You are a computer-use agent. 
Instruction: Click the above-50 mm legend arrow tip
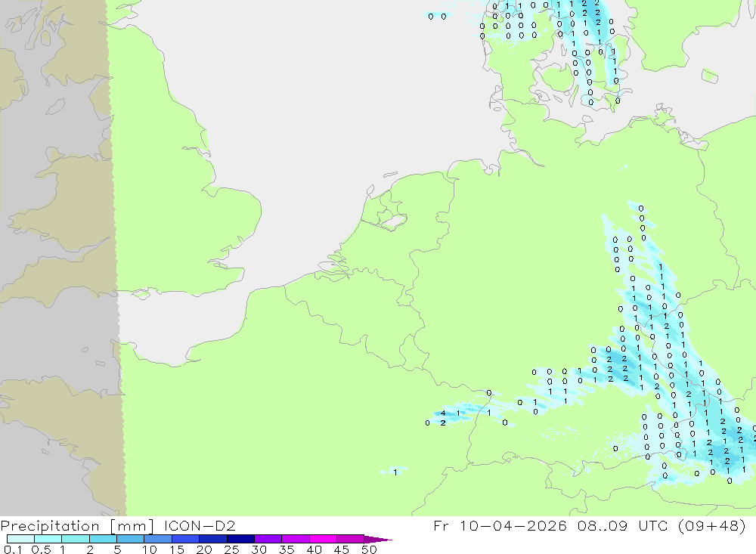point(378,539)
